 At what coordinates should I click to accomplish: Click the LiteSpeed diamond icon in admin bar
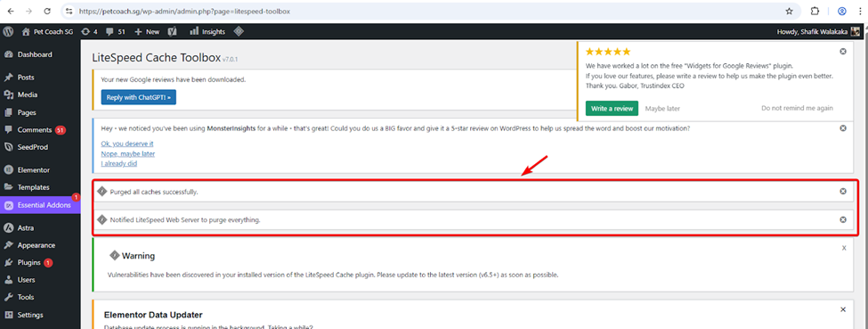(x=239, y=31)
